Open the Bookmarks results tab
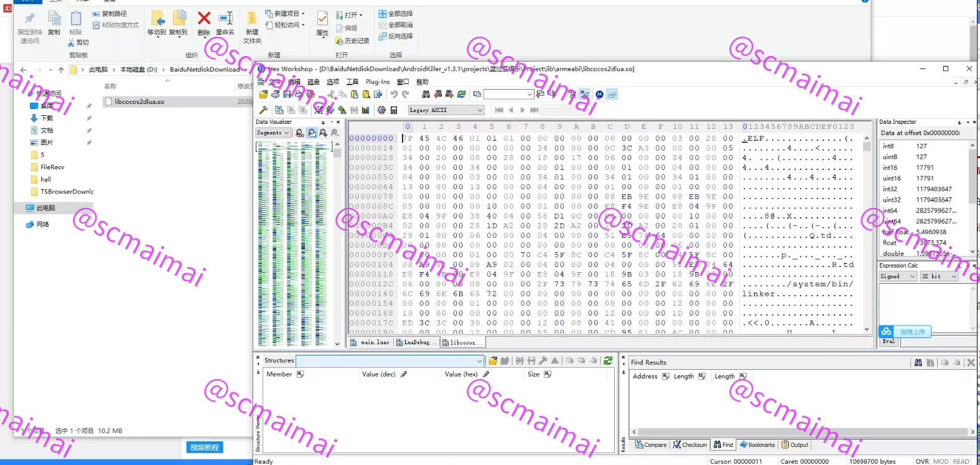Screen dimensions: 980x465 click(757, 445)
